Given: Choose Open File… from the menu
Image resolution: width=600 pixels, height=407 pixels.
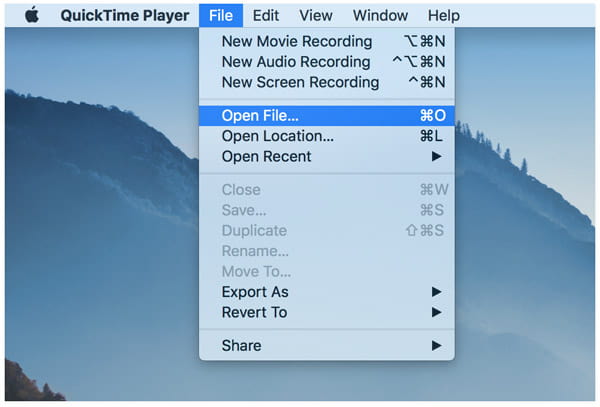Looking at the screenshot, I should click(327, 116).
